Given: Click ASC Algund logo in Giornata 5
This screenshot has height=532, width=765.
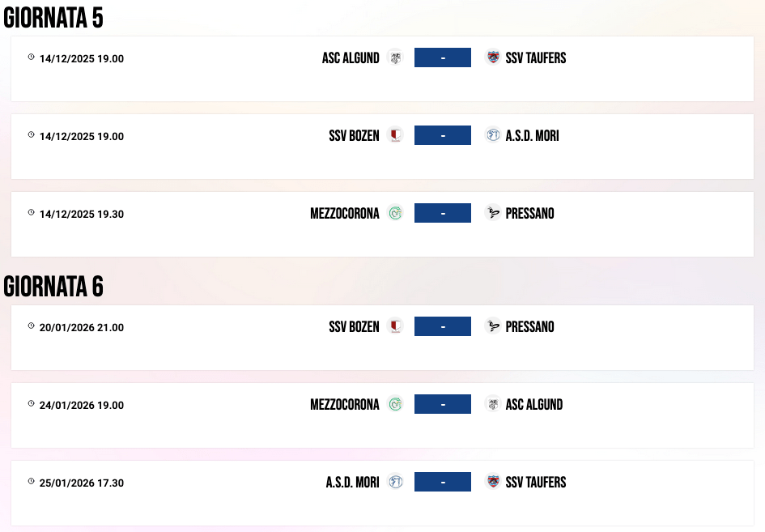Looking at the screenshot, I should [395, 57].
